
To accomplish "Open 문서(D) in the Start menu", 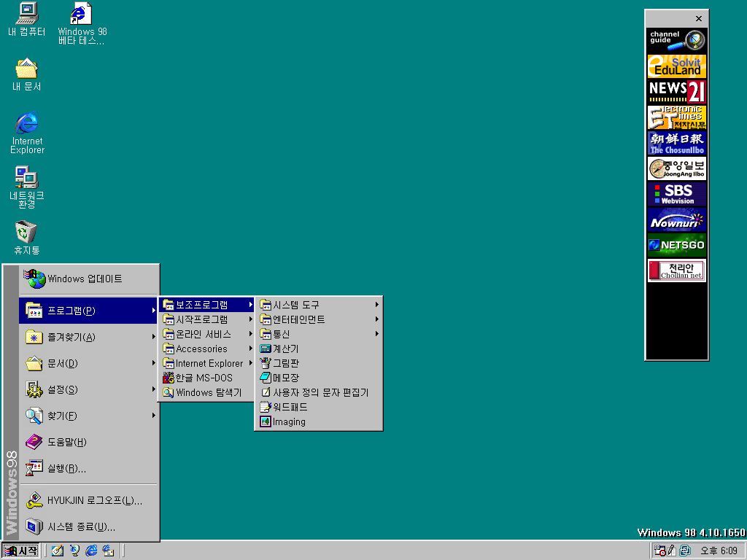I will coord(88,363).
